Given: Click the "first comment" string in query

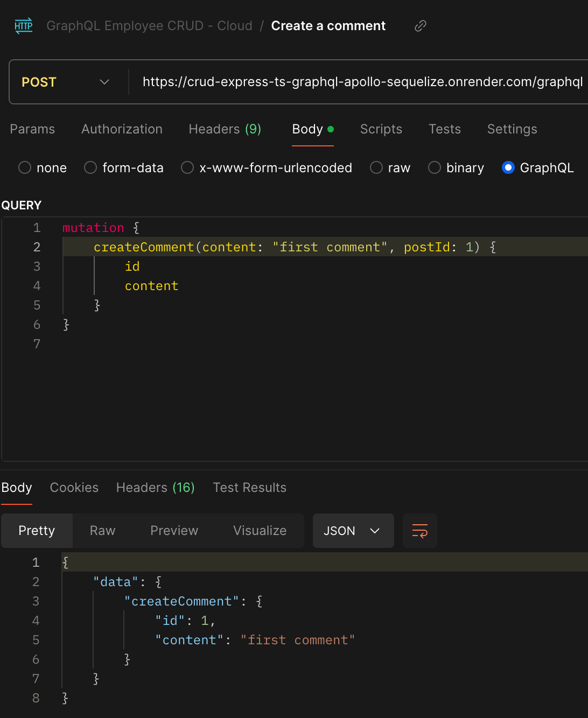Looking at the screenshot, I should [330, 247].
